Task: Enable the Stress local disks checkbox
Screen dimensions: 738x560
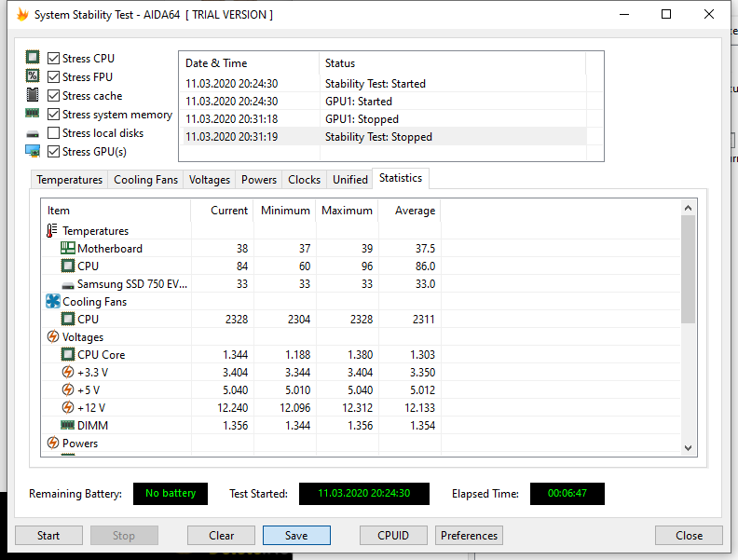Action: coord(54,133)
